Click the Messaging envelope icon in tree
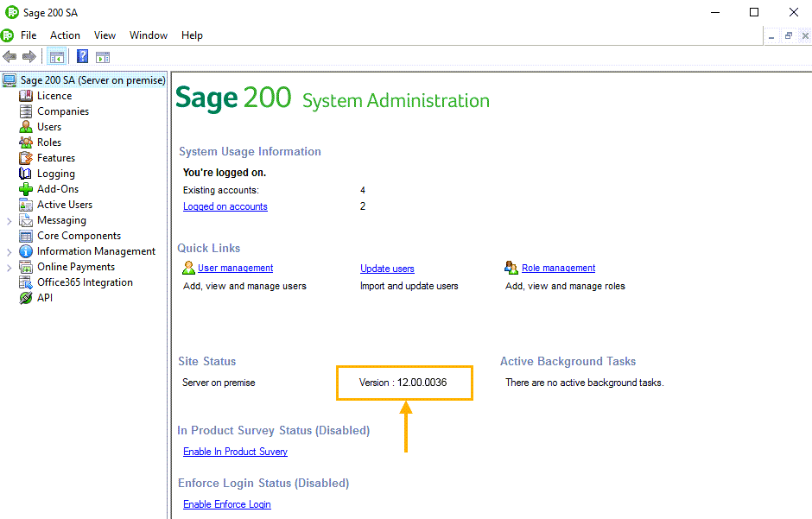The height and width of the screenshot is (519, 812). pos(25,220)
